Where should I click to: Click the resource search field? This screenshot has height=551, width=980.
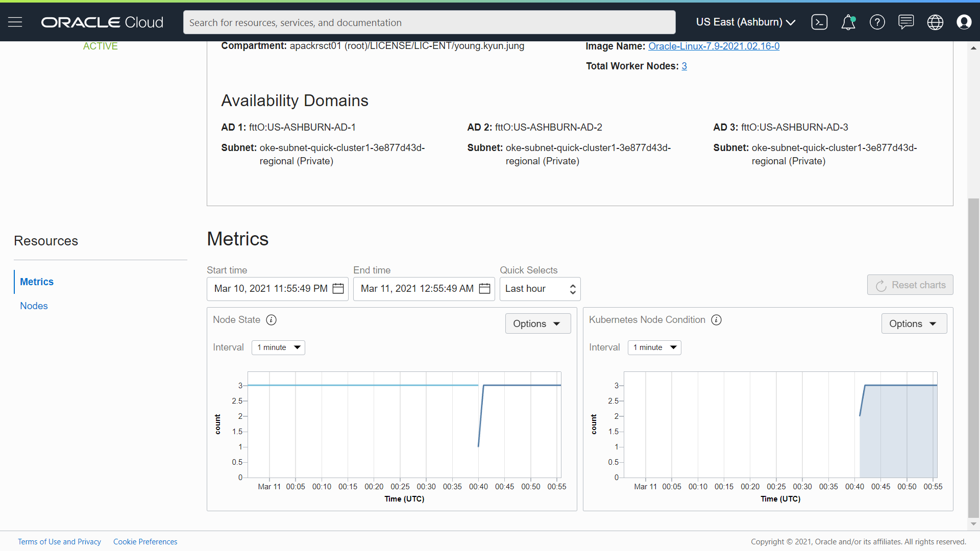coord(429,22)
